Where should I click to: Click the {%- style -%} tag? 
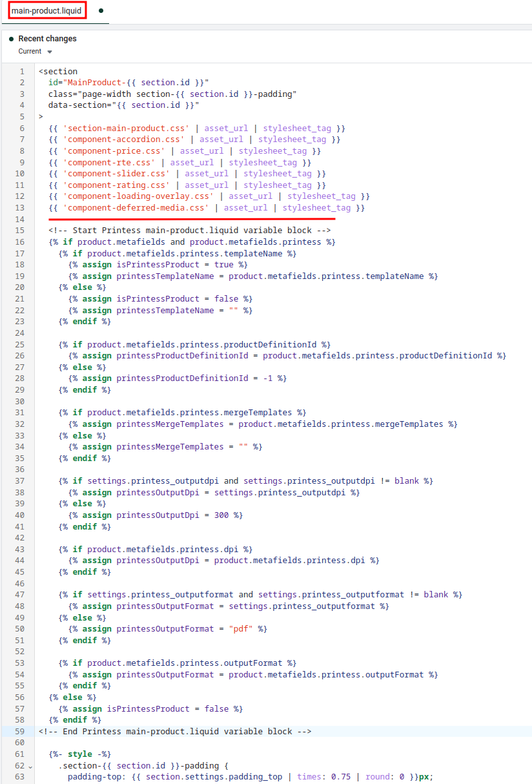[x=80, y=754]
